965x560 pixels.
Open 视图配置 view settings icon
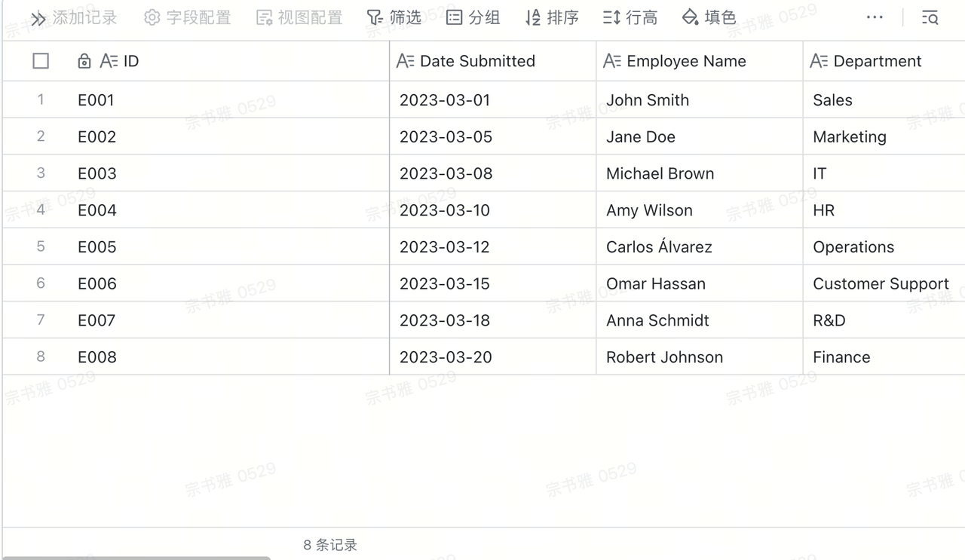(265, 17)
